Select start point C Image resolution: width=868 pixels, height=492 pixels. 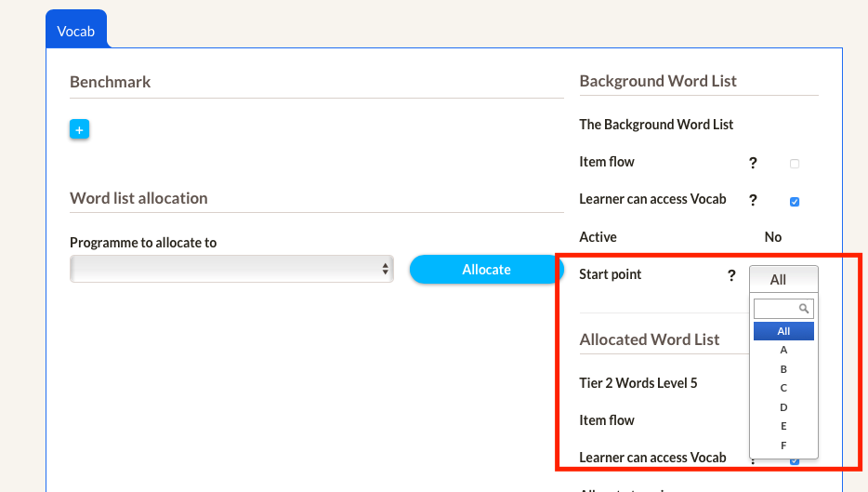click(783, 388)
